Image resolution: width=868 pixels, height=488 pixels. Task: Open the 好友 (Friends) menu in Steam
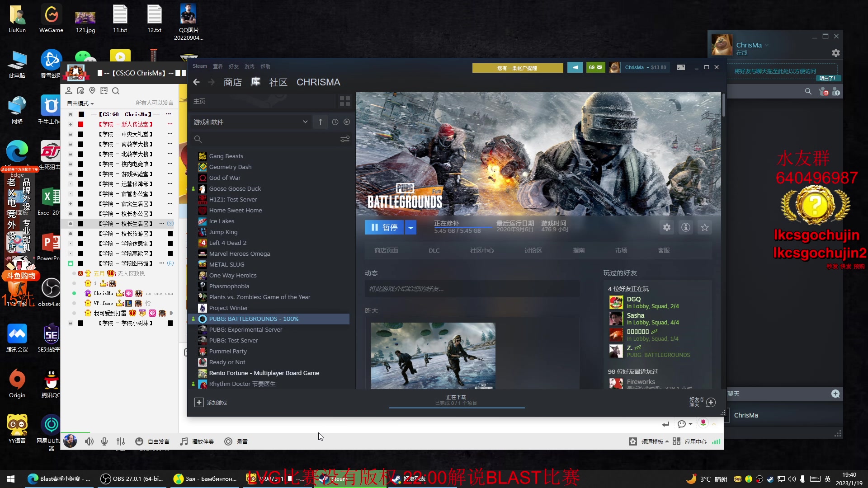pyautogui.click(x=234, y=66)
